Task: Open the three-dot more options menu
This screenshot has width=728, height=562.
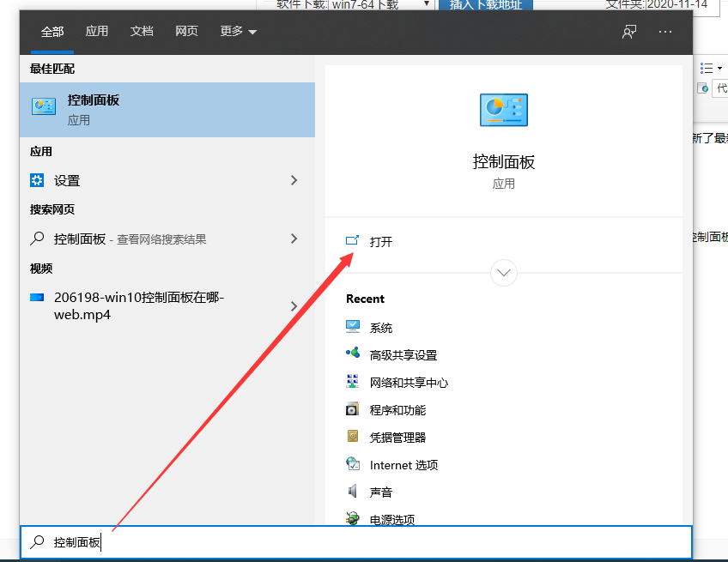Action: coord(665,32)
